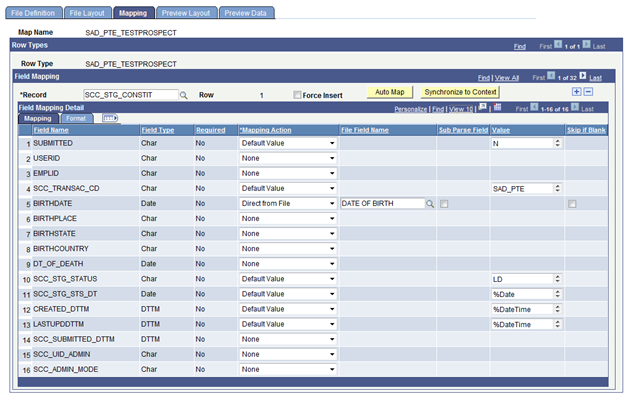Sort by the Field Name column header
The width and height of the screenshot is (628, 396).
click(51, 130)
